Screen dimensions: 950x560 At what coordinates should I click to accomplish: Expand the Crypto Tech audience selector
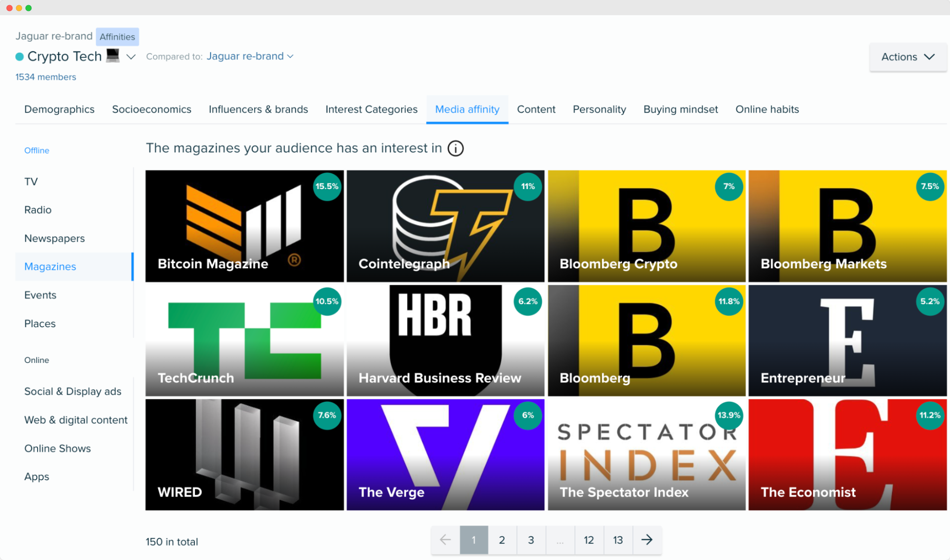click(x=130, y=56)
